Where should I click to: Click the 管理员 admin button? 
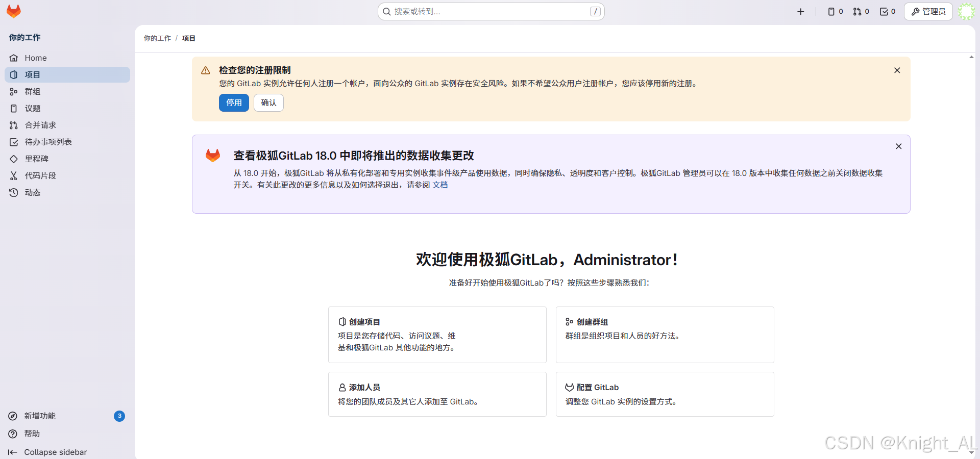(928, 11)
